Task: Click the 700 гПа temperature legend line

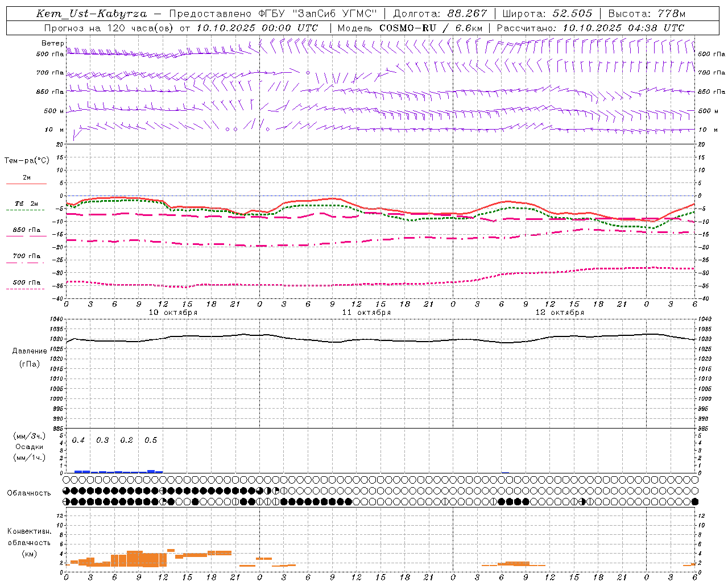Action: coord(26,262)
